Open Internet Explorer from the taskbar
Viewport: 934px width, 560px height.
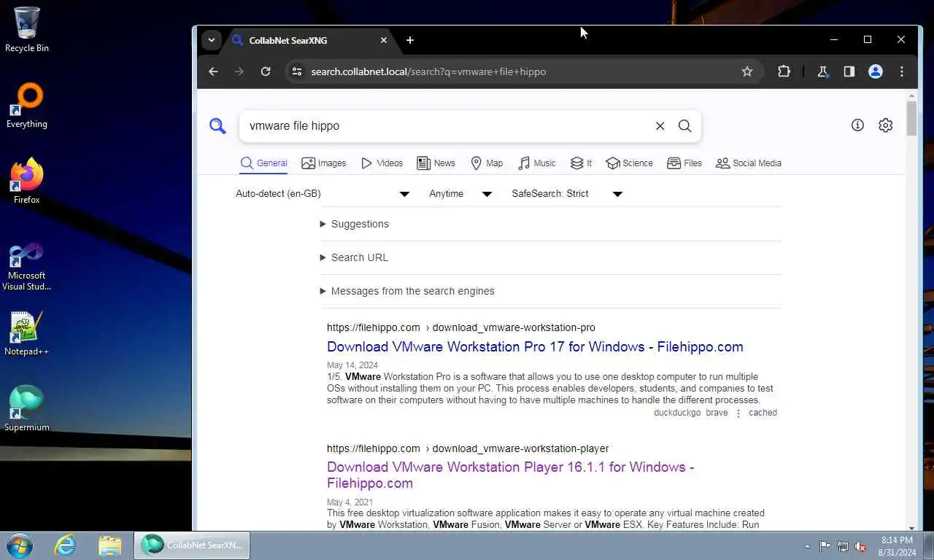65,545
